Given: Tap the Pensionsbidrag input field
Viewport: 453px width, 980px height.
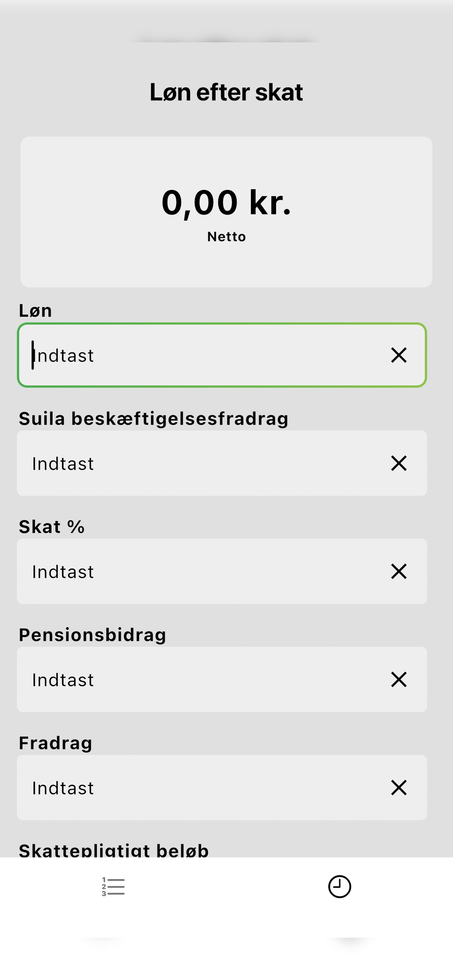Looking at the screenshot, I should coord(222,679).
